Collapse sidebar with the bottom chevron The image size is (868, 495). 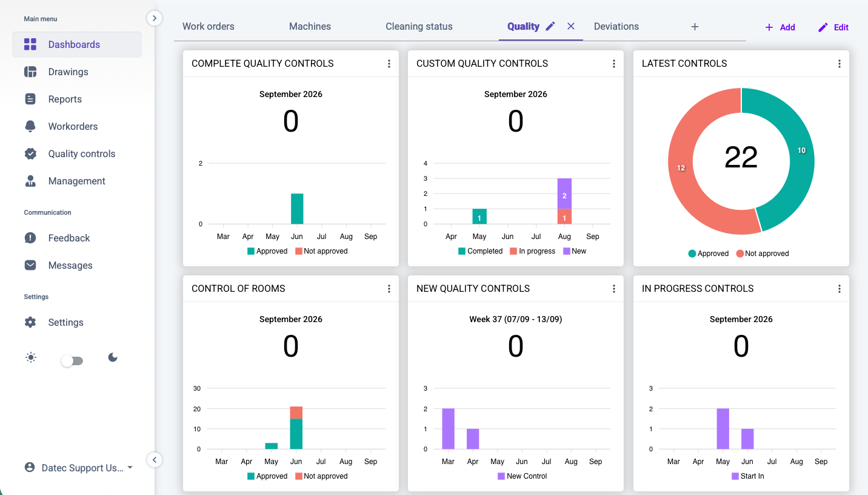pos(155,460)
